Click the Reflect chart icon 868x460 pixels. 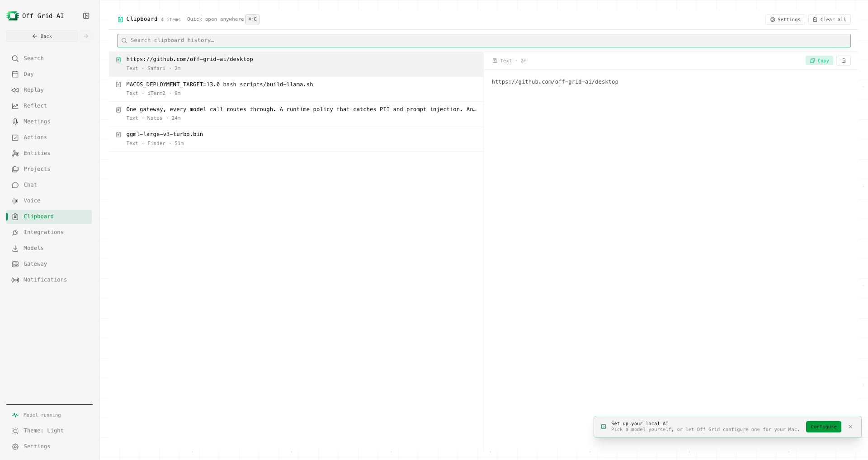15,106
